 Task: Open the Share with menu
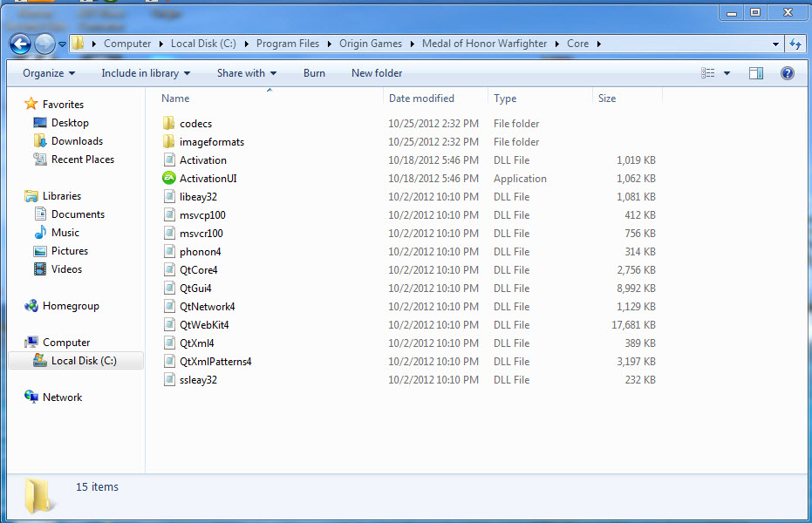(x=247, y=73)
